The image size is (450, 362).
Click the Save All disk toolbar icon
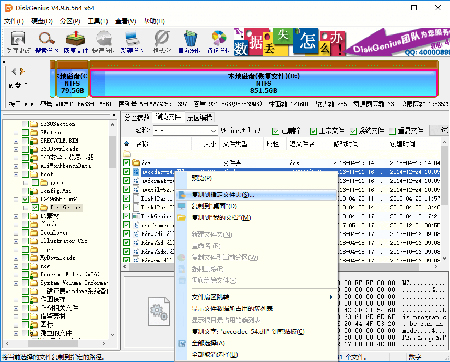point(18,39)
